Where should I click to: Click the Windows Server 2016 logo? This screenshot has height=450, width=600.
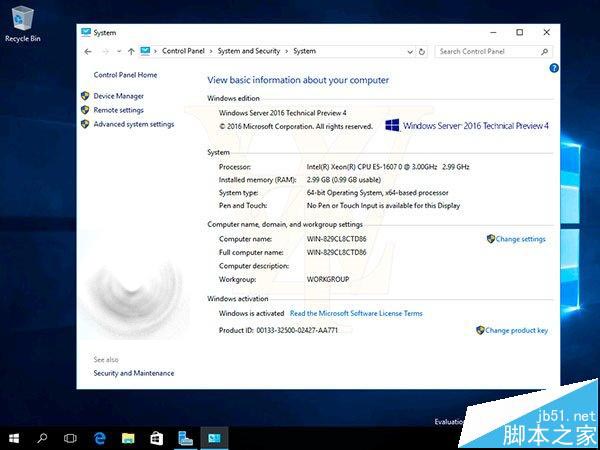click(467, 126)
